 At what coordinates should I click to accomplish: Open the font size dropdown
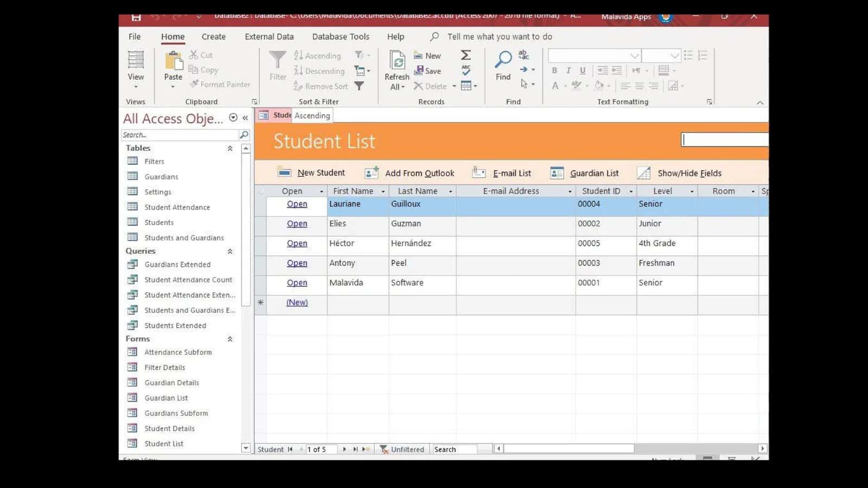(x=674, y=56)
